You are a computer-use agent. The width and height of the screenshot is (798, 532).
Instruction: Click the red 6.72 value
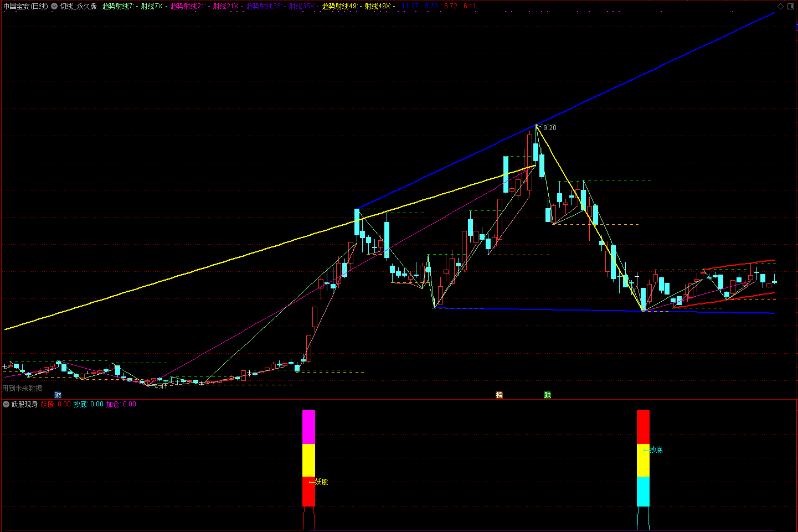coord(451,7)
